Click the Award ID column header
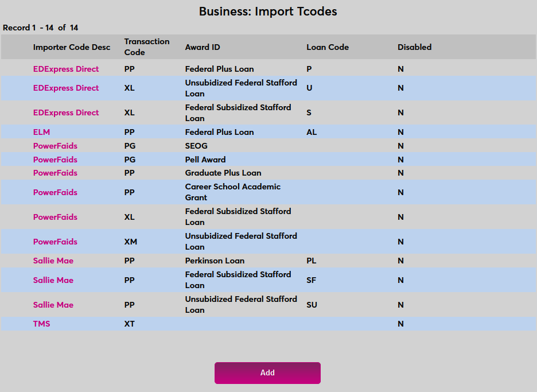This screenshot has height=392, width=537. pyautogui.click(x=203, y=47)
